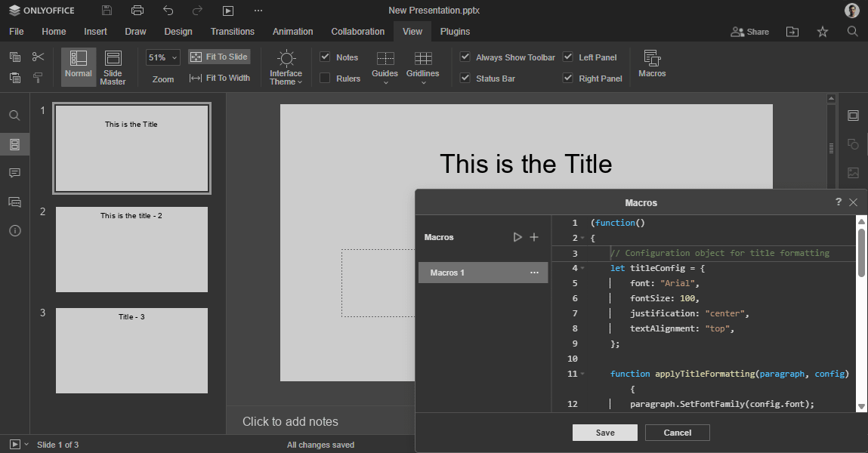Collapse code fold at line 2
This screenshot has height=453, width=868.
(x=582, y=238)
